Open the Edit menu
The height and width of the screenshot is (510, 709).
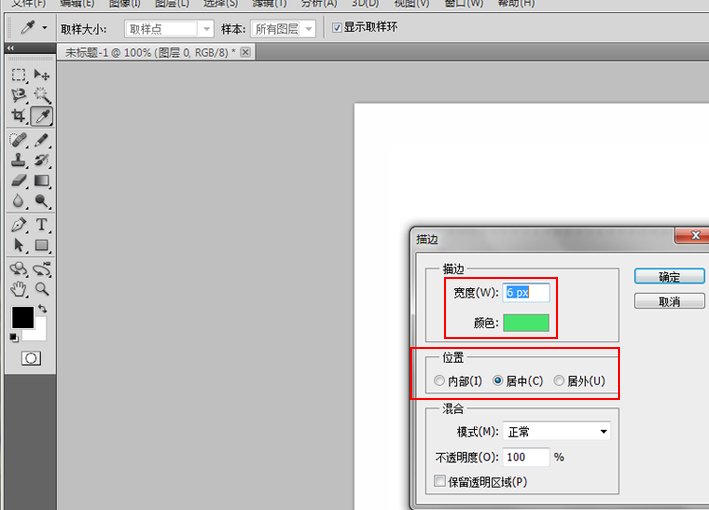(x=77, y=4)
